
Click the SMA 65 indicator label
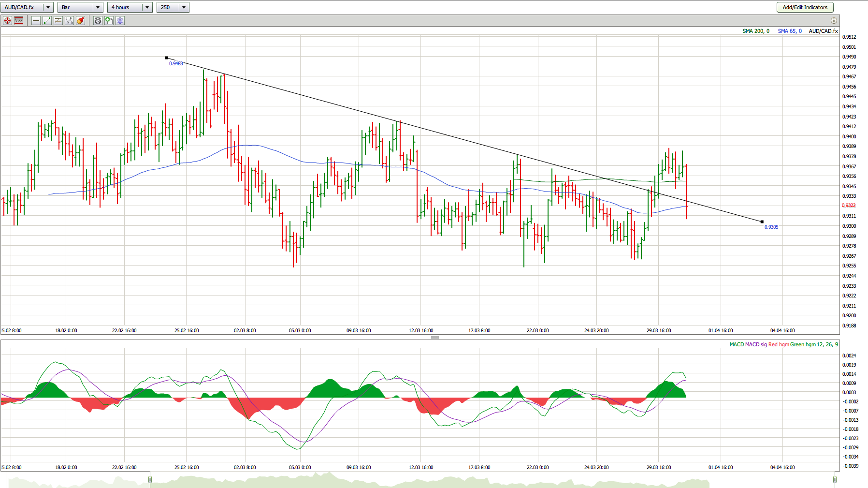point(790,31)
